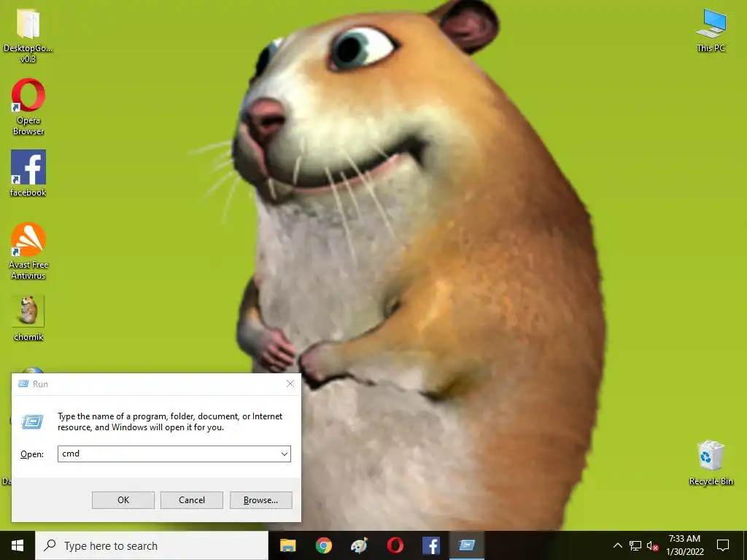The image size is (747, 560).
Task: Click the Run taskbar button
Action: click(x=466, y=545)
